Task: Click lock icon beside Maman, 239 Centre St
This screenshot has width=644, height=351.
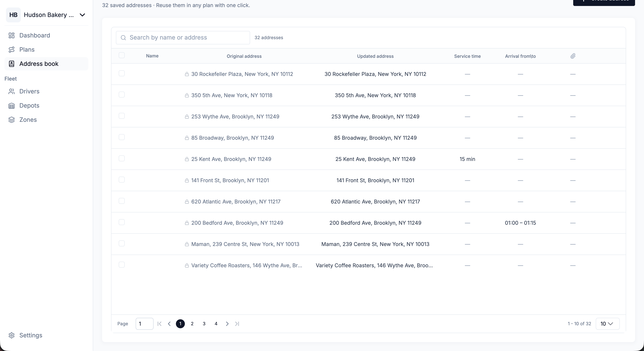Action: 187,244
